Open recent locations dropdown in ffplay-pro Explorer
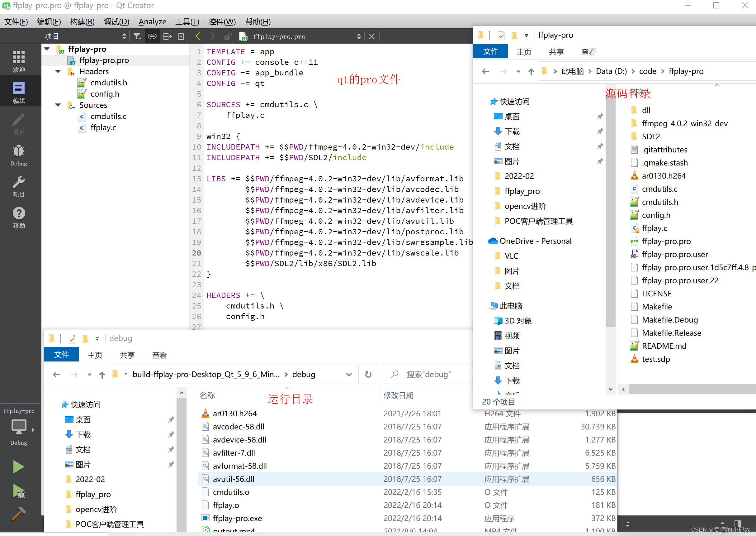This screenshot has width=756, height=536. [518, 71]
